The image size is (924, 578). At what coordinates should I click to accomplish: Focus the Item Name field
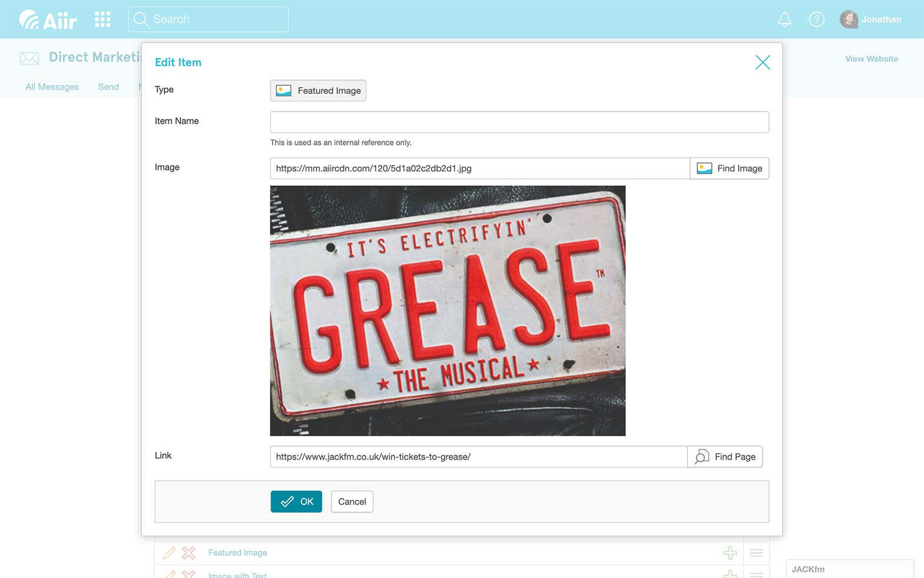point(519,122)
